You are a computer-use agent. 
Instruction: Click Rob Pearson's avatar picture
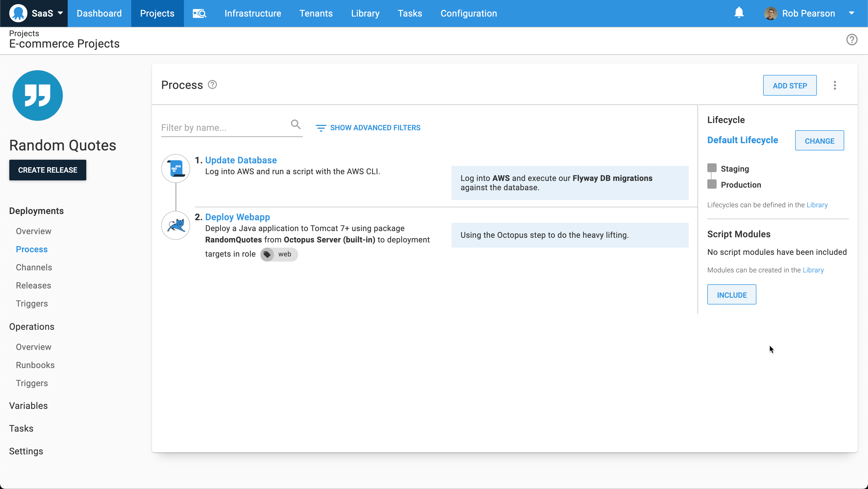771,13
